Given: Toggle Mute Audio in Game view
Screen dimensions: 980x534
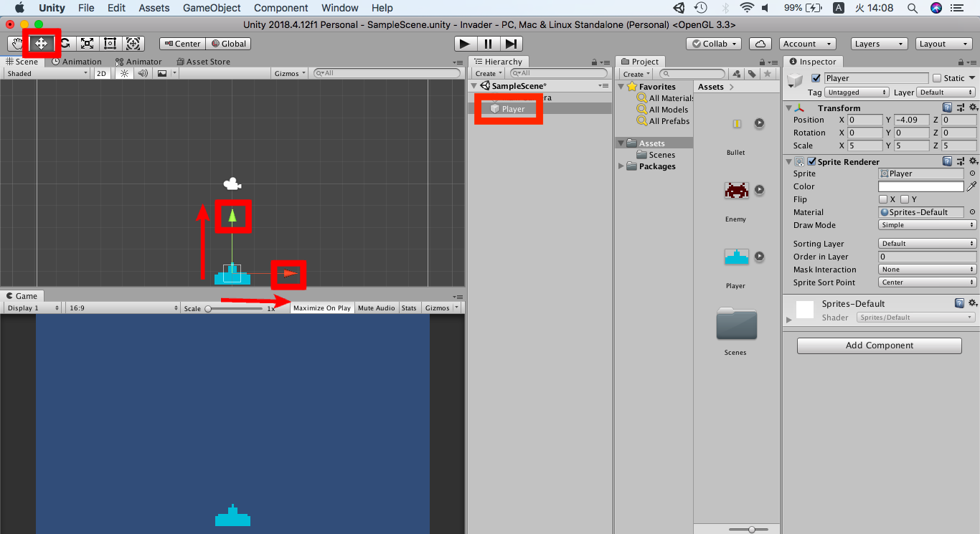Looking at the screenshot, I should point(377,307).
